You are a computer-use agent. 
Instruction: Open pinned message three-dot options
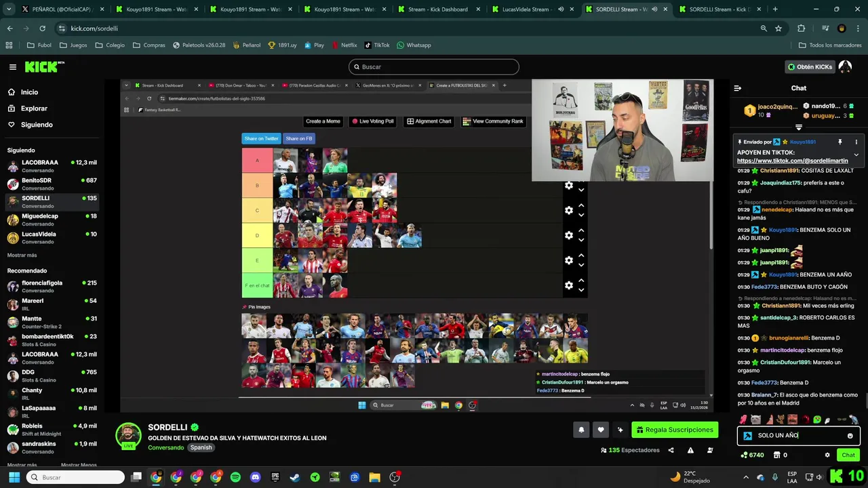click(x=856, y=142)
